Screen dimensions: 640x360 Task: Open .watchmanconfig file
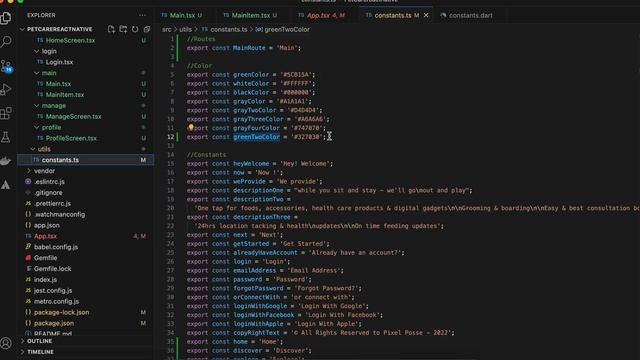[60, 214]
